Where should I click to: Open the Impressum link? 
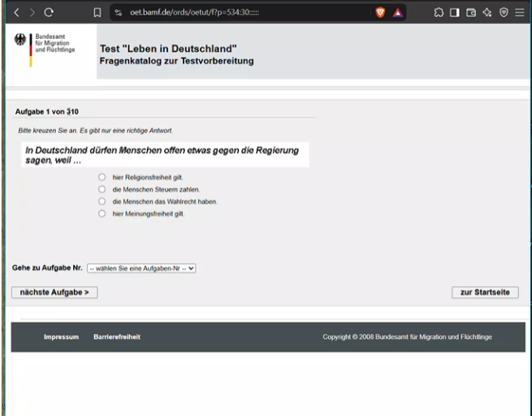click(61, 337)
